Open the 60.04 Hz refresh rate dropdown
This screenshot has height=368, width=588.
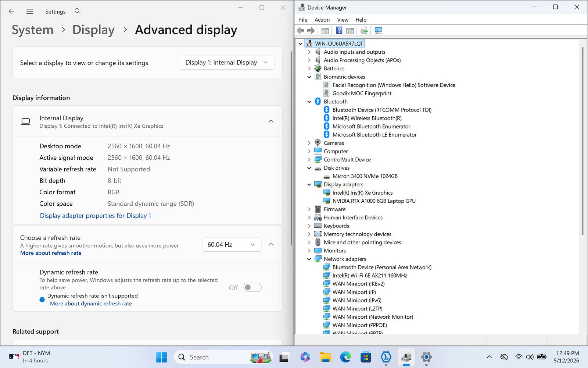click(x=232, y=245)
